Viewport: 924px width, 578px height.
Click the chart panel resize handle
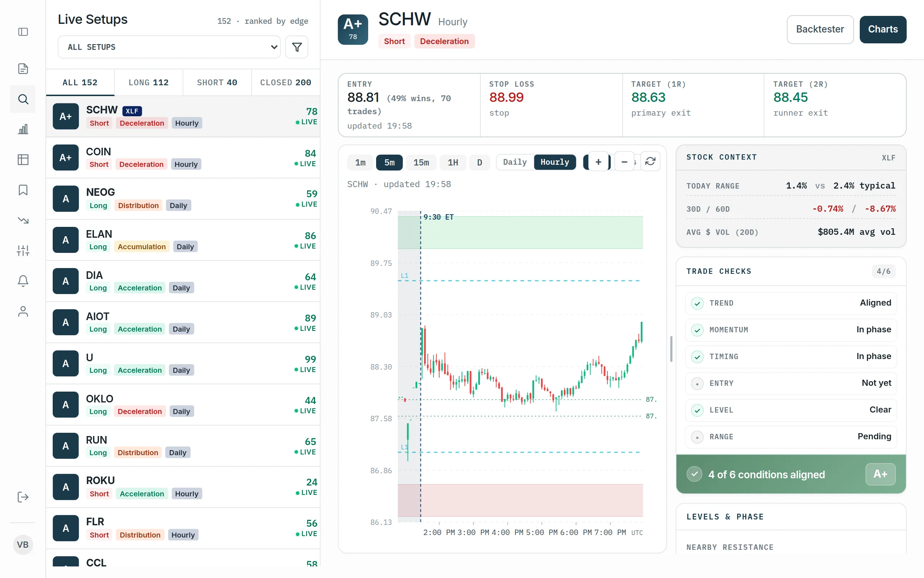[671, 349]
